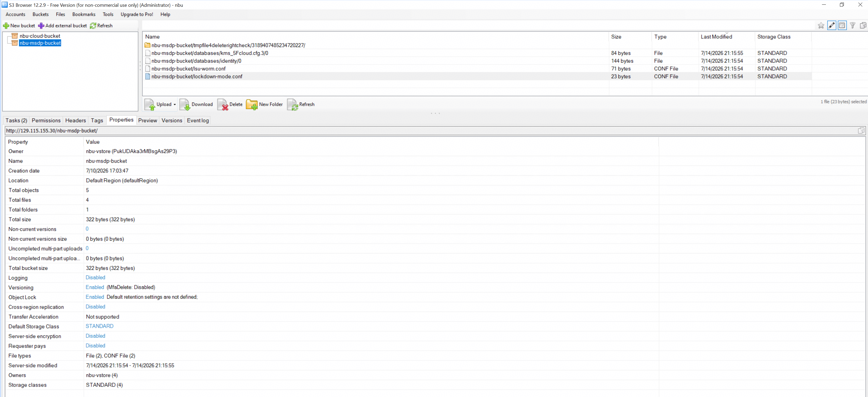Image resolution: width=868 pixels, height=397 pixels.
Task: Click the copy icon next to the filter funnel
Action: click(863, 25)
